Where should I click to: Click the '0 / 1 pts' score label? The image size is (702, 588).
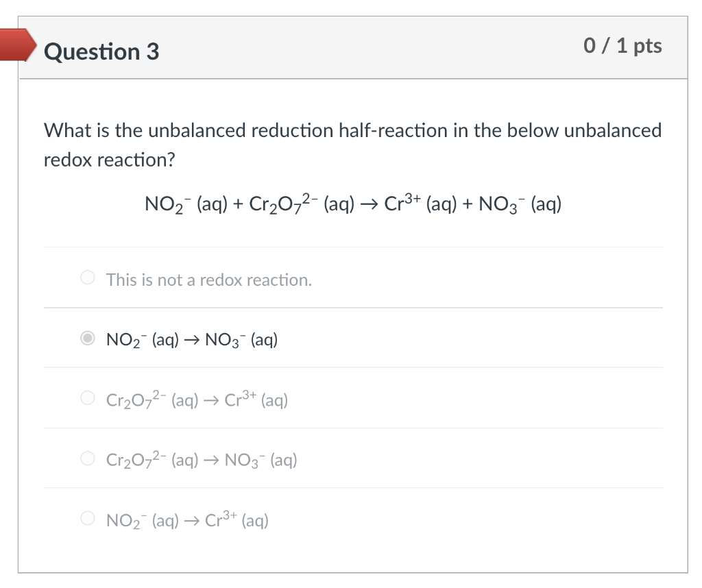(x=622, y=46)
